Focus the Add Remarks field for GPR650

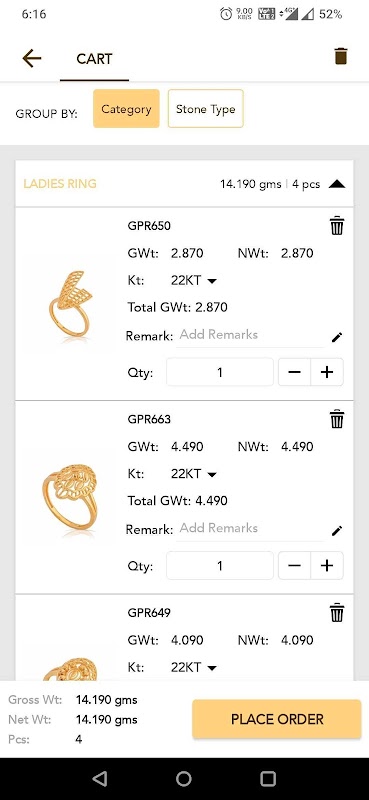tap(250, 335)
